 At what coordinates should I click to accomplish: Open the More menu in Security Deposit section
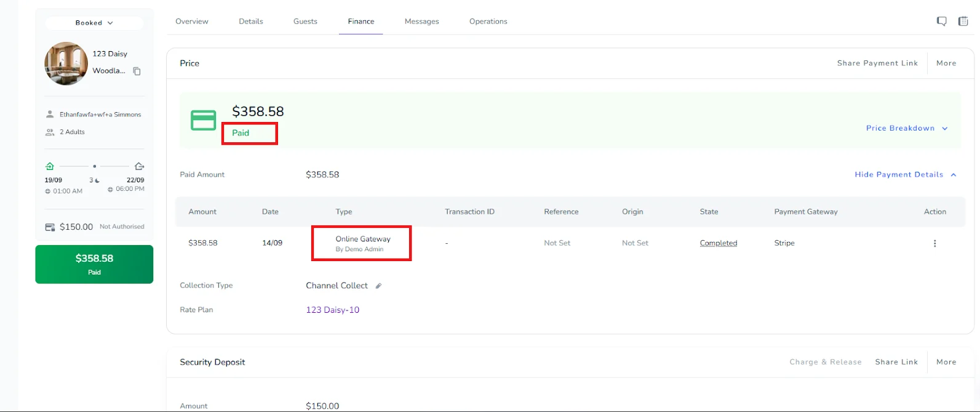[946, 362]
